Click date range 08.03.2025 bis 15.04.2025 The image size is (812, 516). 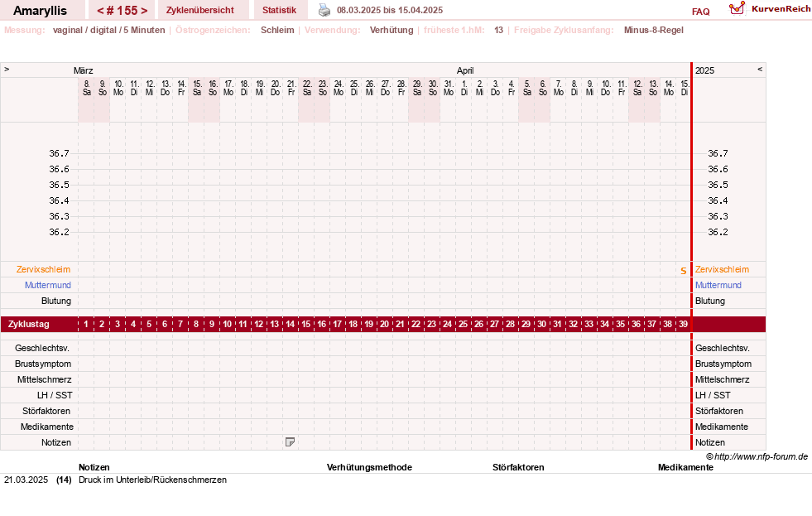pos(389,10)
